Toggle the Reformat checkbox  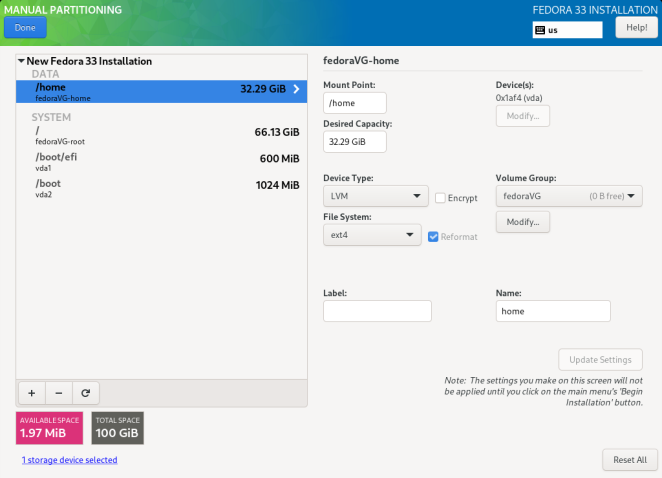(433, 236)
